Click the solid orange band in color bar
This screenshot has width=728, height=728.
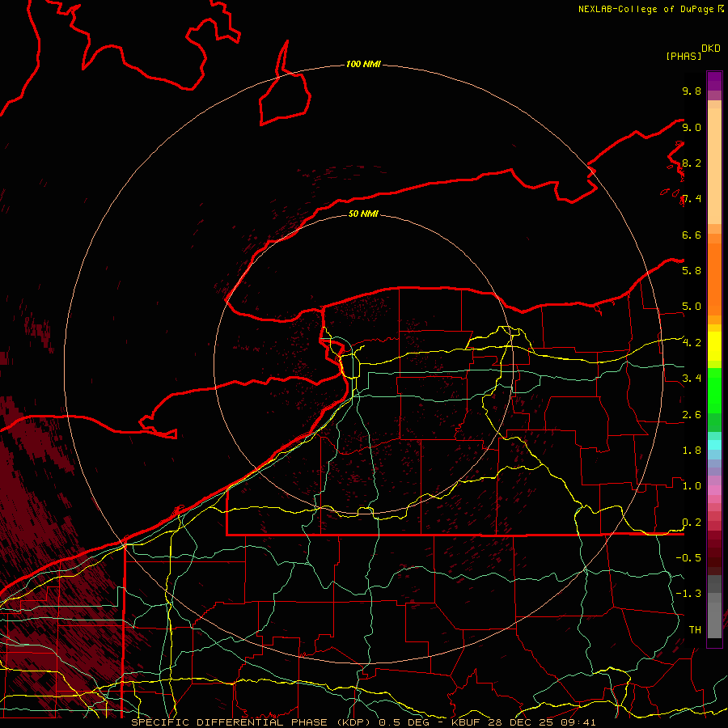(714, 279)
